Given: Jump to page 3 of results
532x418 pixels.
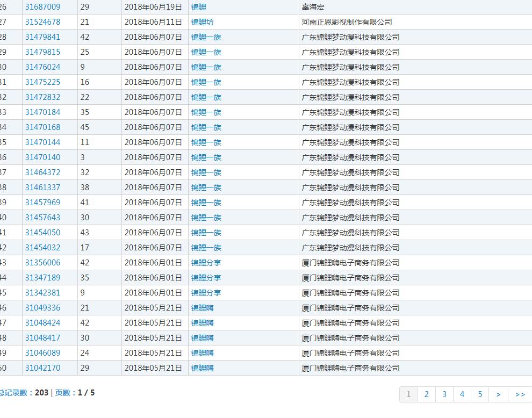Looking at the screenshot, I should [444, 394].
